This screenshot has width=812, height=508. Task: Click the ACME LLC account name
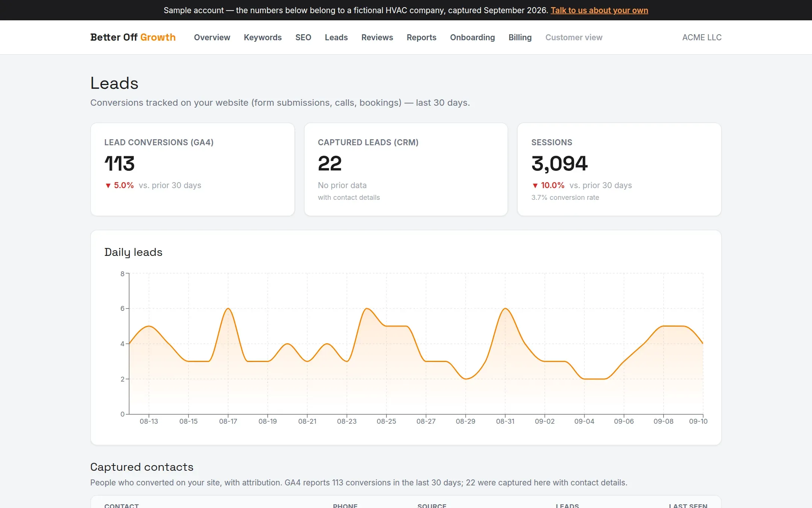coord(702,37)
